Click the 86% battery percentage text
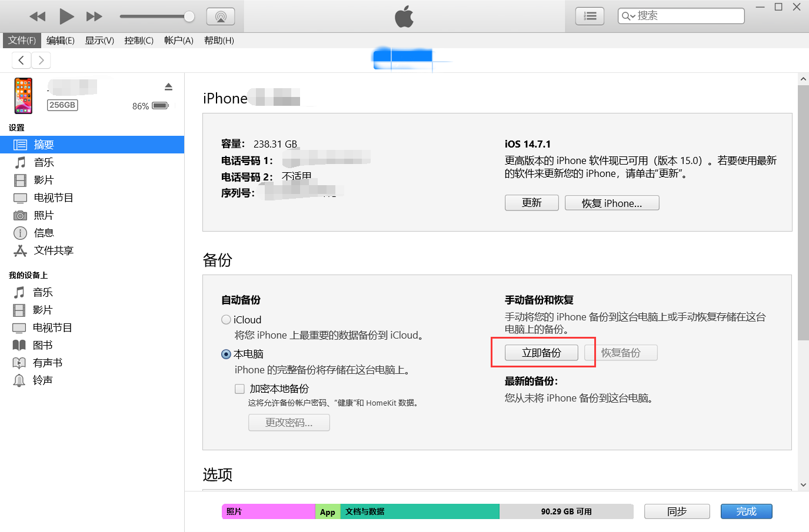This screenshot has height=532, width=809. click(x=141, y=106)
